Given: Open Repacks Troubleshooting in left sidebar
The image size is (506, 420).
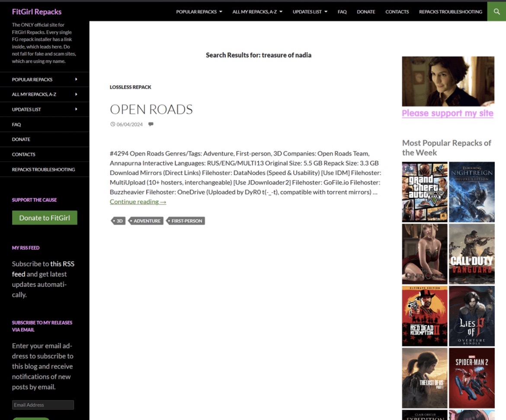Looking at the screenshot, I should [x=43, y=169].
